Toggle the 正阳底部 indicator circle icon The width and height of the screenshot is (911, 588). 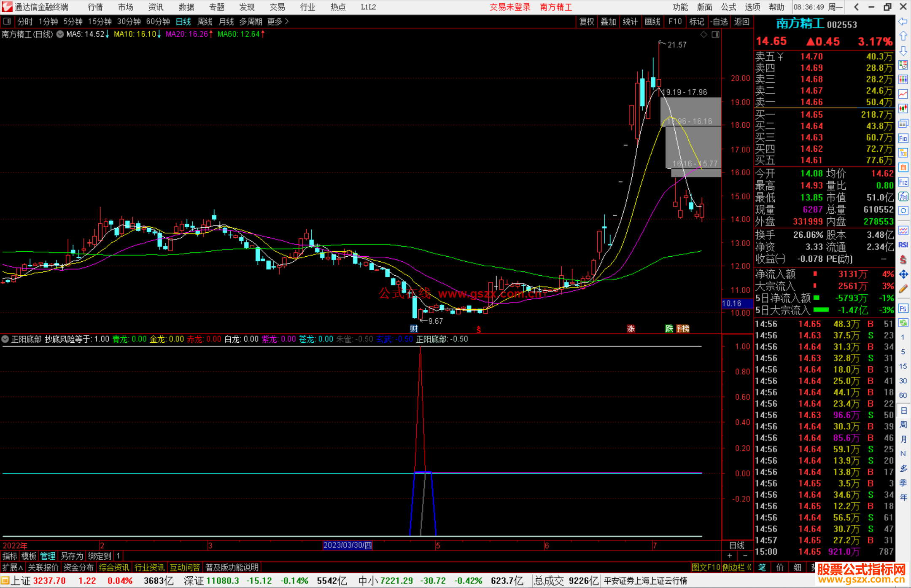(5, 339)
